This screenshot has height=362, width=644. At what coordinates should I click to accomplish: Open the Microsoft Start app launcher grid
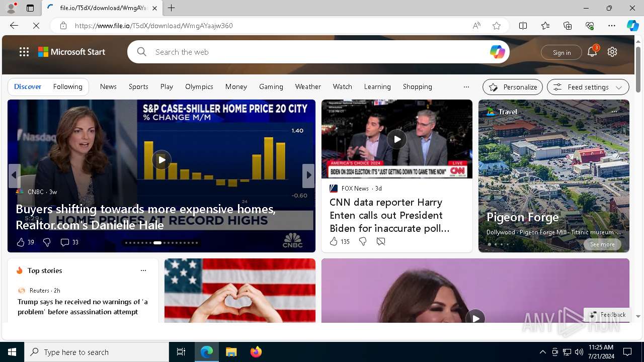[24, 52]
